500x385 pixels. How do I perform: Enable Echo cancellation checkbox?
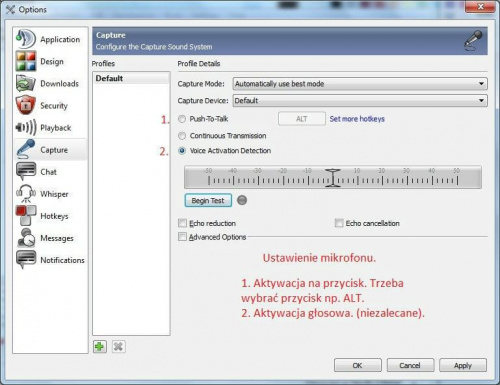click(x=339, y=223)
